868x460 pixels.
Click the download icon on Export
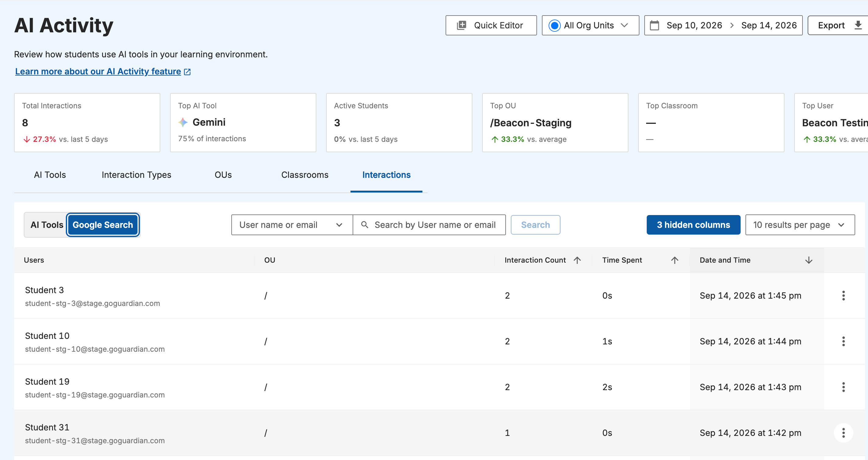coord(858,25)
